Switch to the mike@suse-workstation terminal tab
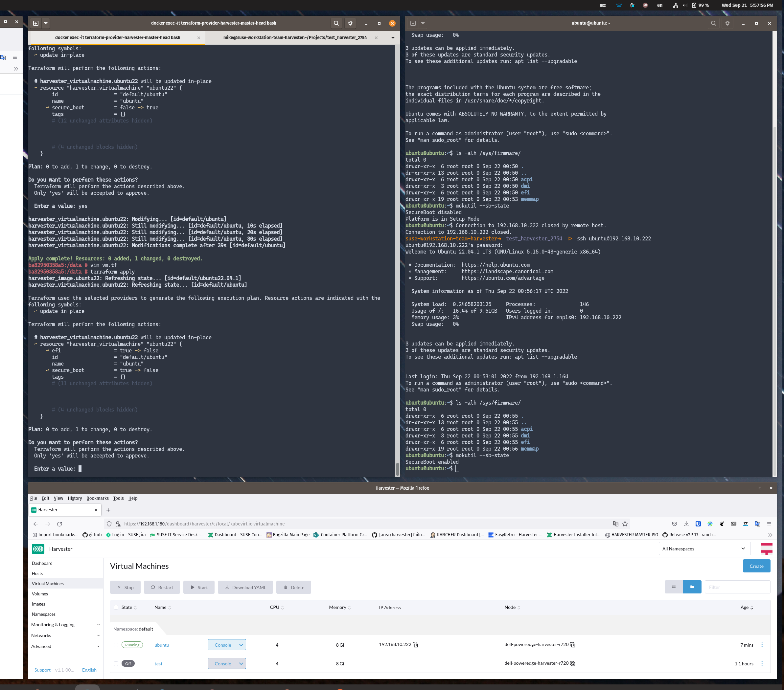Image resolution: width=784 pixels, height=690 pixels. [x=295, y=37]
